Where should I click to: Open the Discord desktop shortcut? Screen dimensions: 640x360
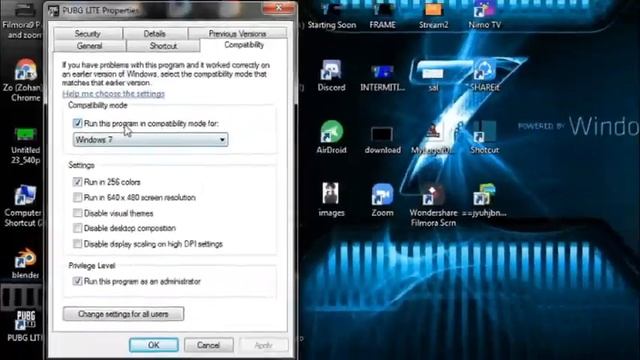coord(331,75)
